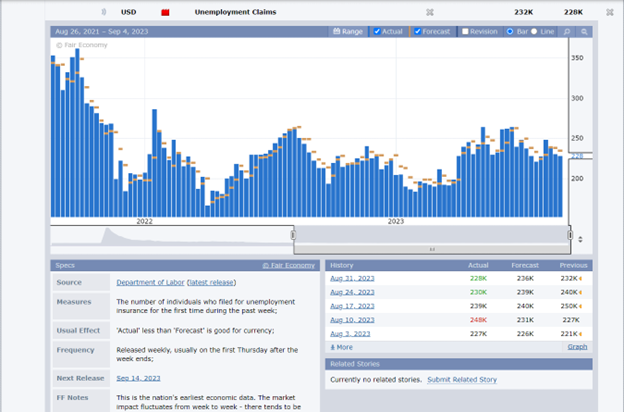This screenshot has height=412, width=624.
Task: Open the Aug 3, 2023 history entry
Action: [x=350, y=334]
